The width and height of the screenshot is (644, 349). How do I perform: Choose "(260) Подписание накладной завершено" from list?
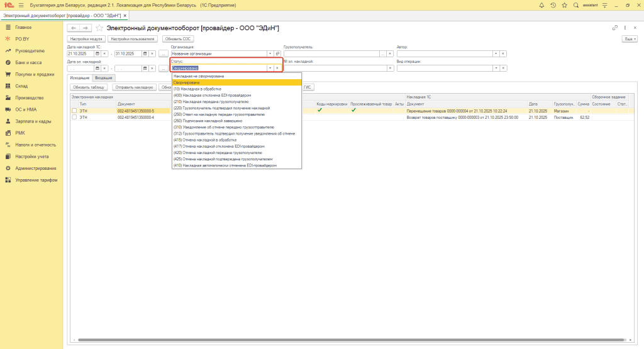click(208, 121)
